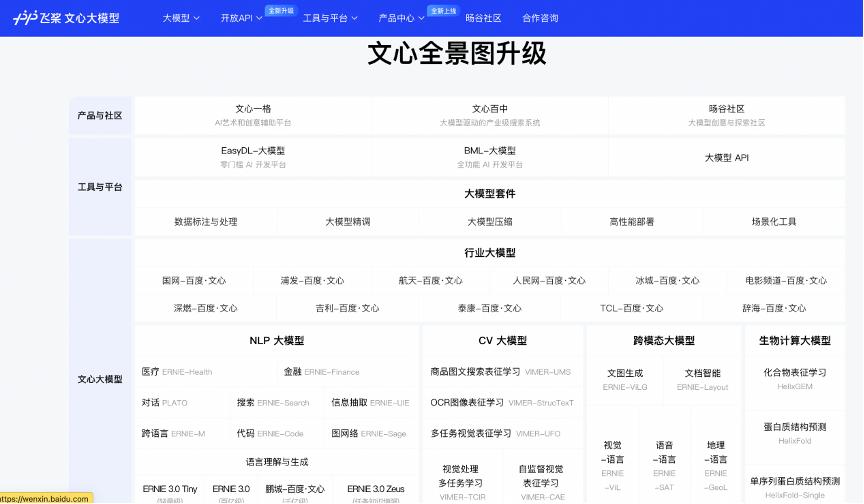Open 视觉处理多任务学习 VIMER-TCIR
The height and width of the screenshot is (504, 864).
(461, 483)
